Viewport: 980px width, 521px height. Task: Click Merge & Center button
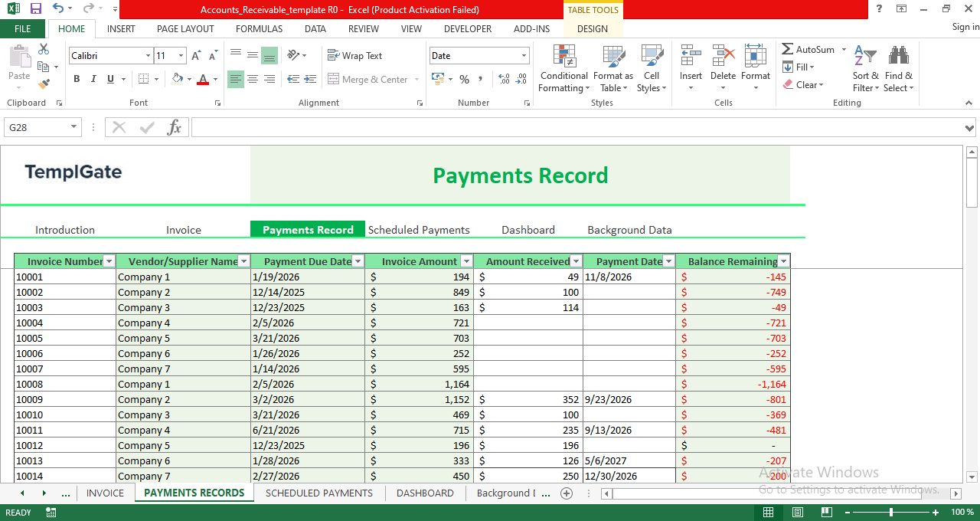tap(367, 79)
